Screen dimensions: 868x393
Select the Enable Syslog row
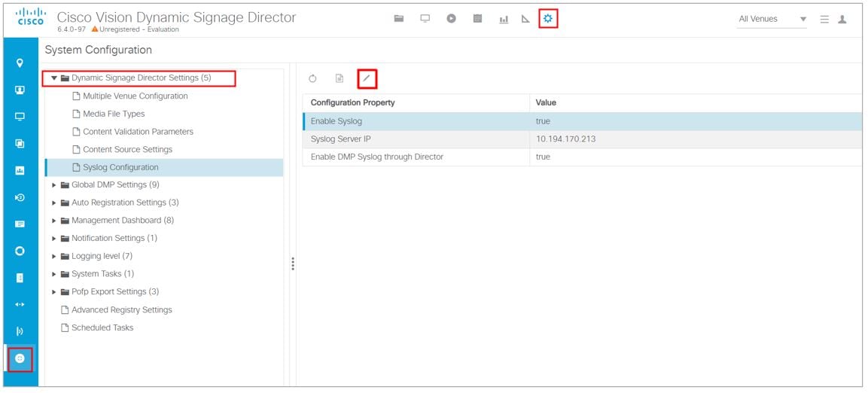point(583,121)
